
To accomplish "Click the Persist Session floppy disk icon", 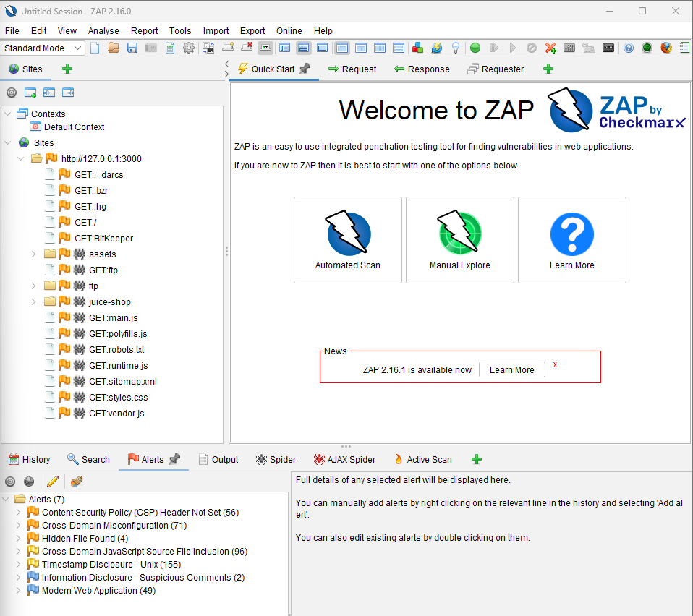I will click(x=132, y=48).
